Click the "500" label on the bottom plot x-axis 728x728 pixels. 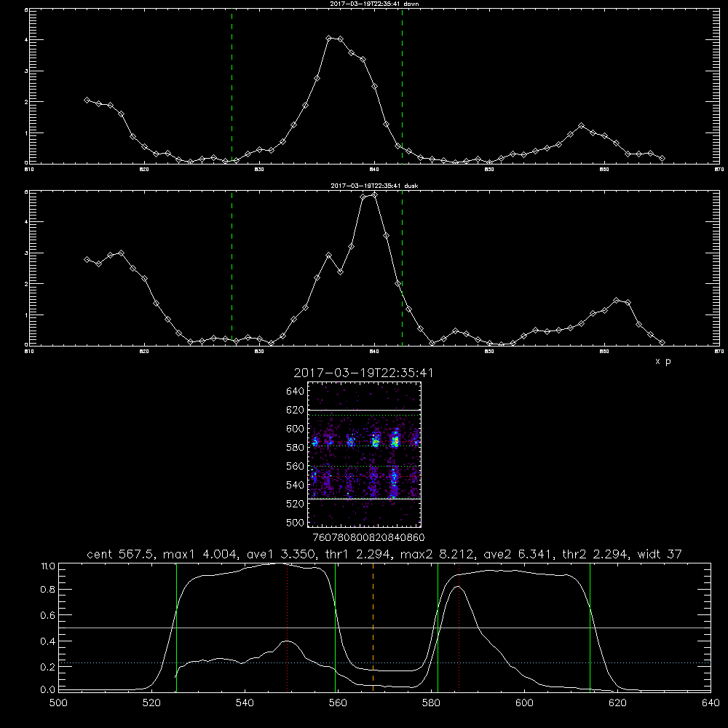[x=58, y=703]
